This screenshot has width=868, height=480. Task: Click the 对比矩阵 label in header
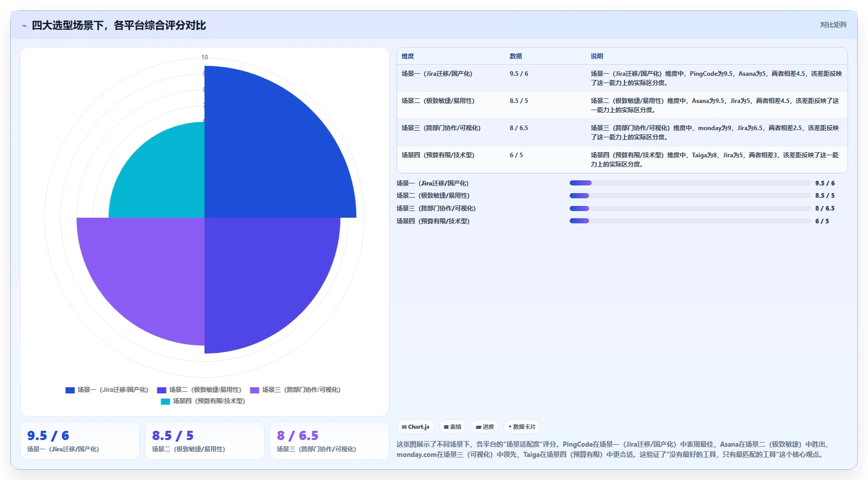[833, 25]
